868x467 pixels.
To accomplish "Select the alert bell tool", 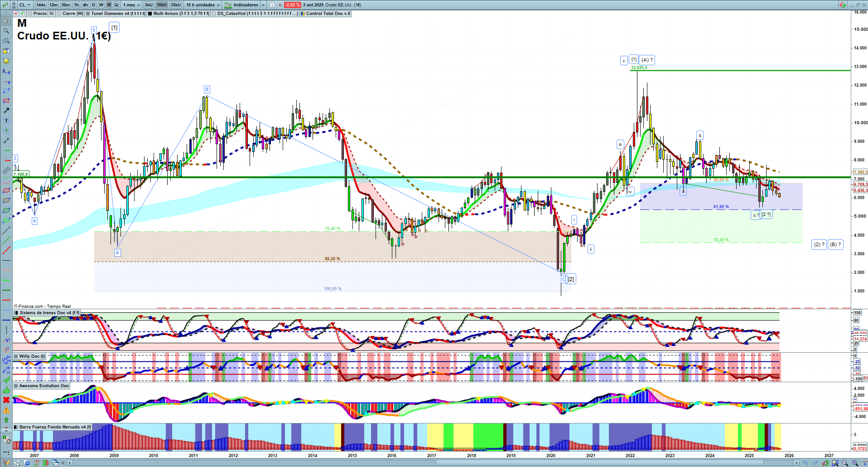I will coord(6,61).
